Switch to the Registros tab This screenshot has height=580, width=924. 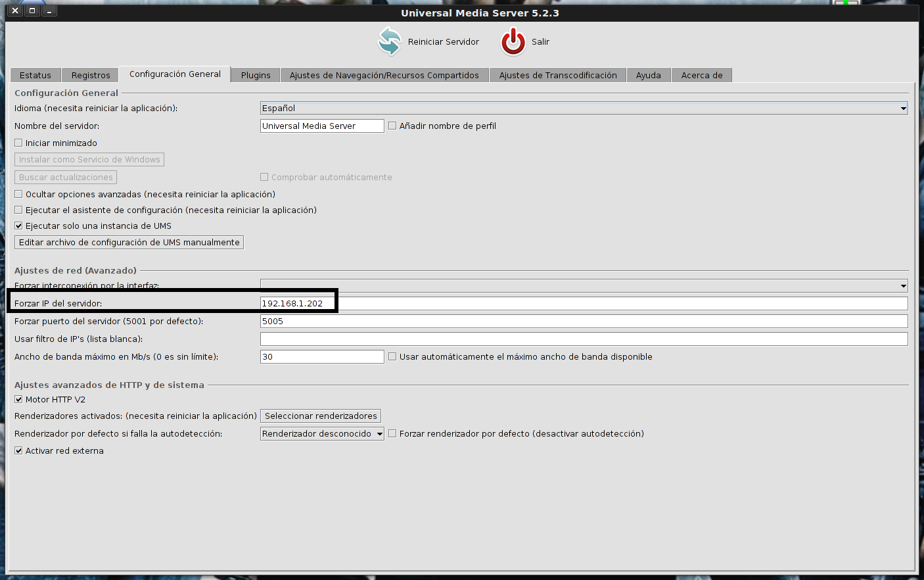click(x=91, y=75)
